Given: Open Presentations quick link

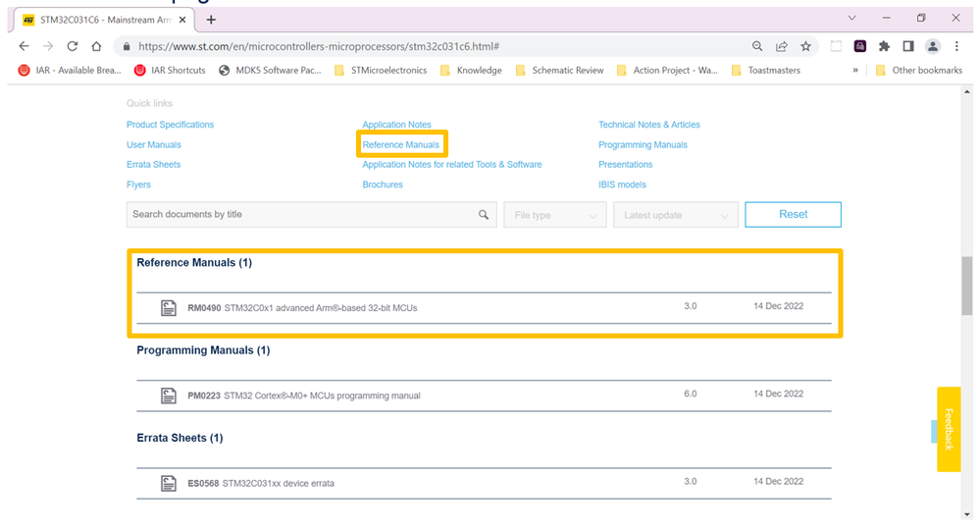Looking at the screenshot, I should [x=625, y=165].
